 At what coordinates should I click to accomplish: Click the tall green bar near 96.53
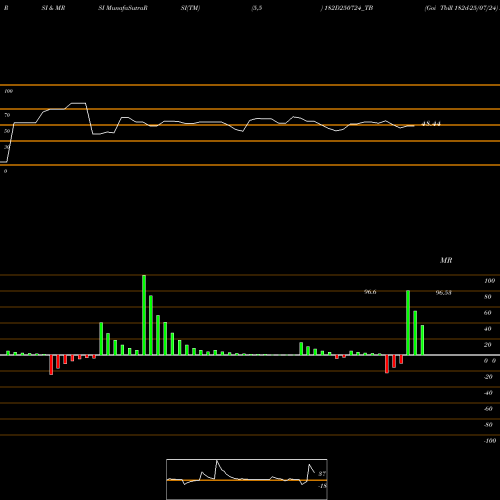point(408,323)
